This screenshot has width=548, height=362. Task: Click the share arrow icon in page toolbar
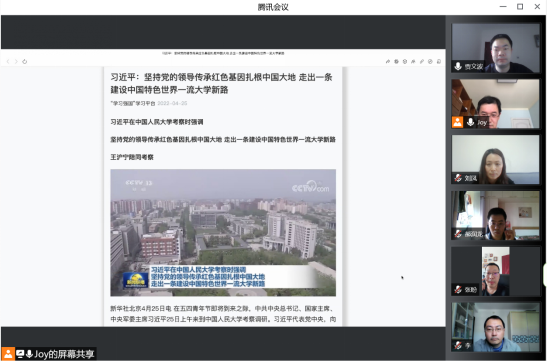point(388,61)
